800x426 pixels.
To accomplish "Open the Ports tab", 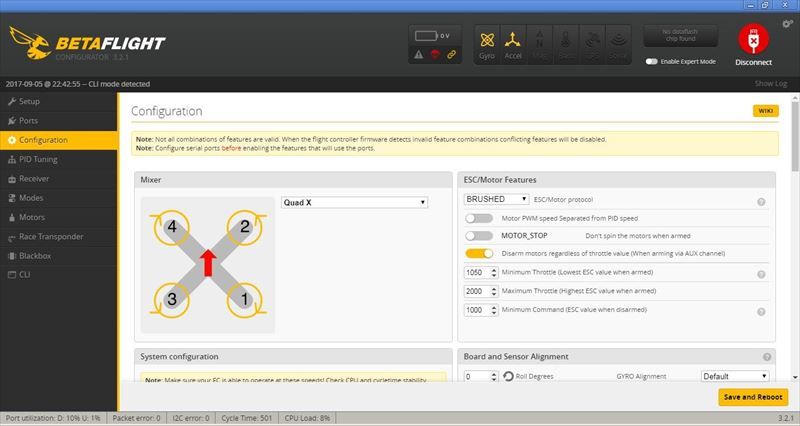I will point(59,121).
